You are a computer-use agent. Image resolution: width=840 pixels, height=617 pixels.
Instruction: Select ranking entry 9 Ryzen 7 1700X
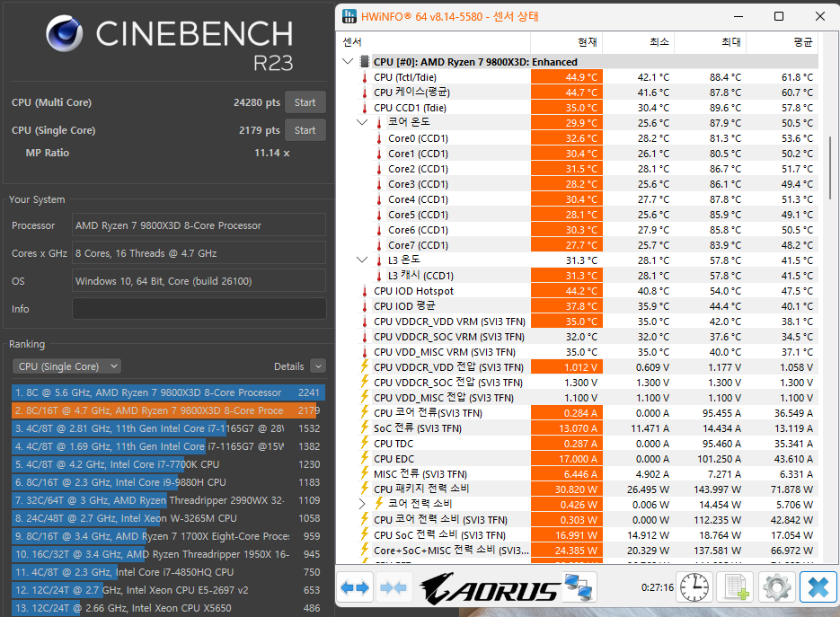(168, 536)
